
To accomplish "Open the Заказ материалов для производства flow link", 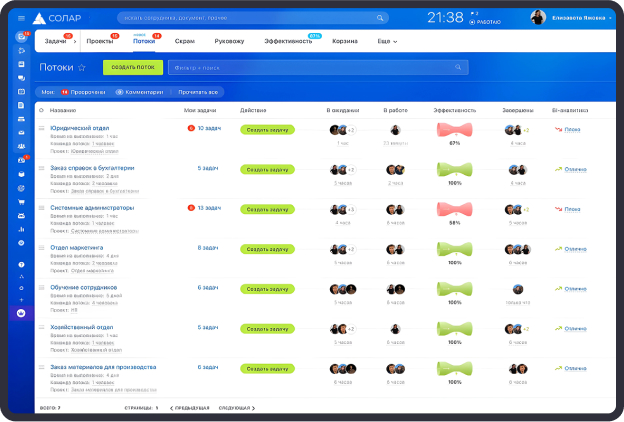I will click(103, 367).
